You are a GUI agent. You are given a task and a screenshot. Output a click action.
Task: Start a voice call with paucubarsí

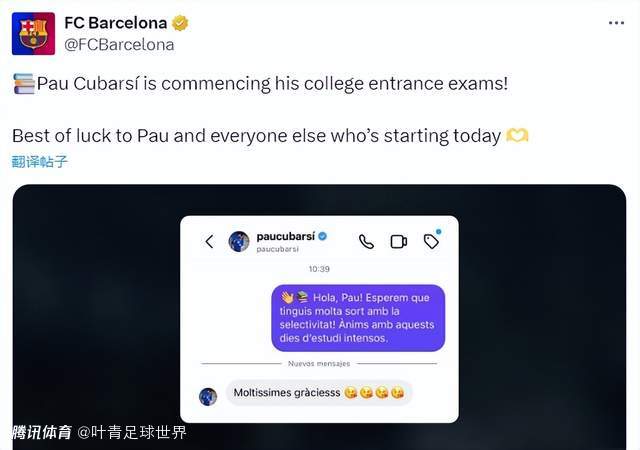coord(366,242)
